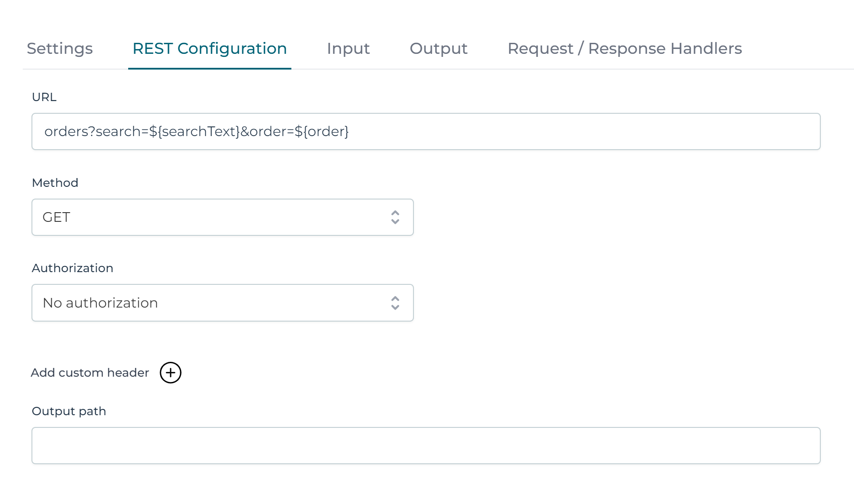The width and height of the screenshot is (854, 504).
Task: Click the GET value text
Action: tap(56, 217)
